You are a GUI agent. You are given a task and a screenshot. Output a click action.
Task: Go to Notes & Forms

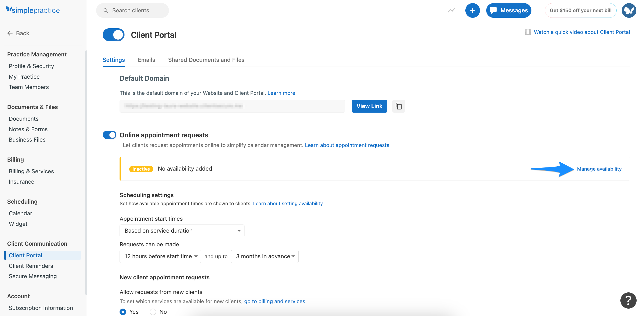click(28, 129)
